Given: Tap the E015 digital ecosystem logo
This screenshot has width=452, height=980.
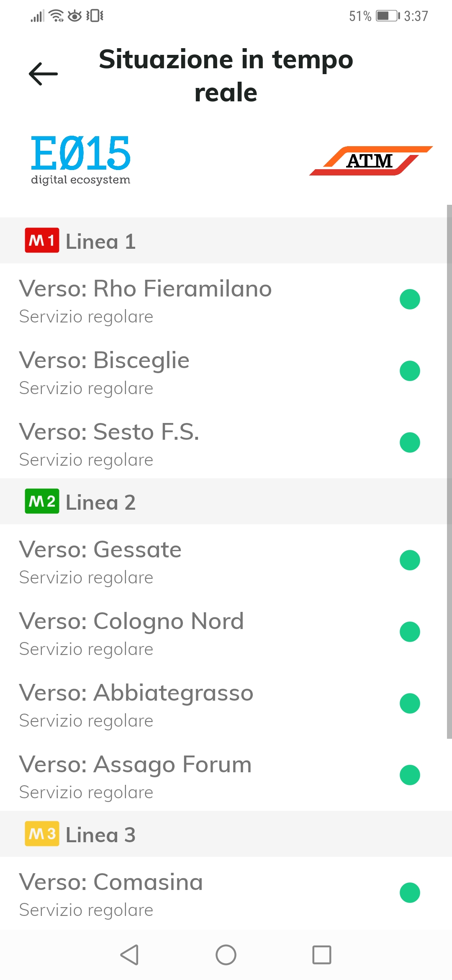Looking at the screenshot, I should (81, 160).
